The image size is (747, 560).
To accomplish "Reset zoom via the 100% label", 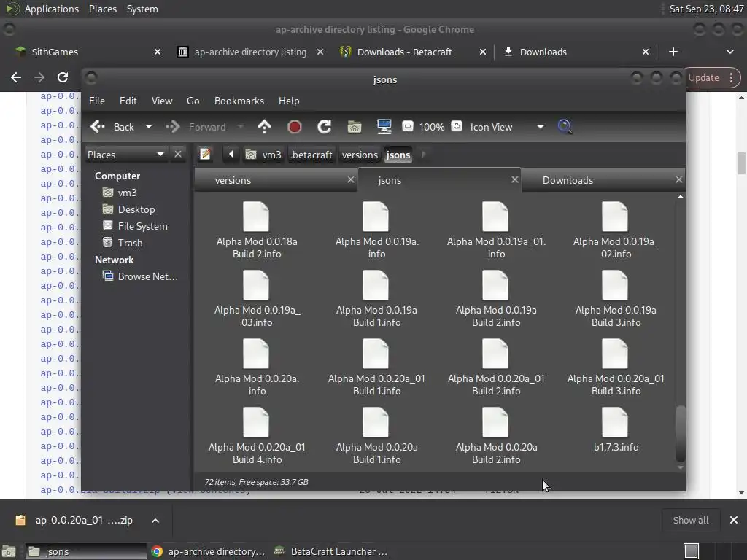I will point(432,127).
